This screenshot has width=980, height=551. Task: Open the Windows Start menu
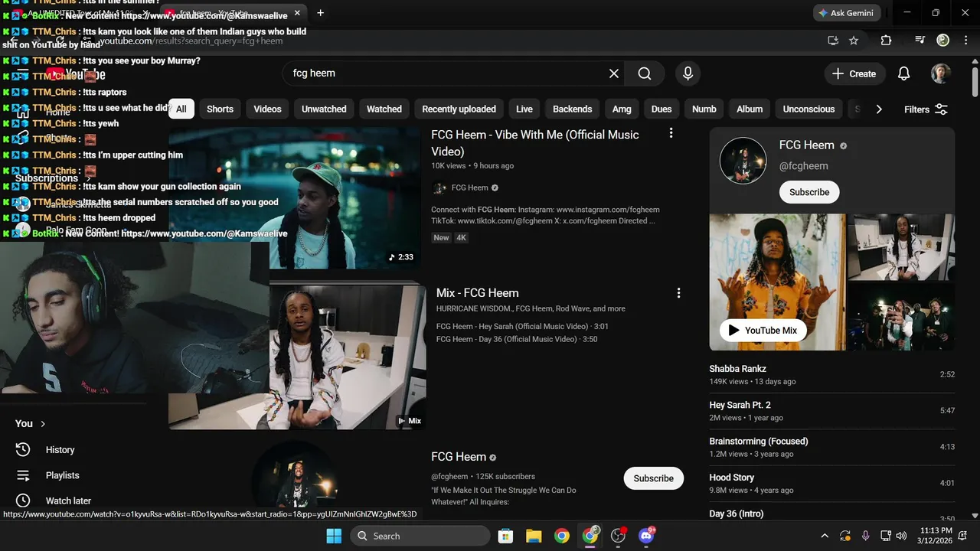pyautogui.click(x=334, y=536)
